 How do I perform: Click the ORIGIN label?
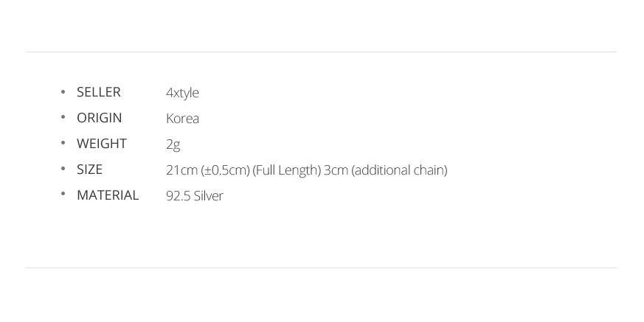pyautogui.click(x=100, y=118)
